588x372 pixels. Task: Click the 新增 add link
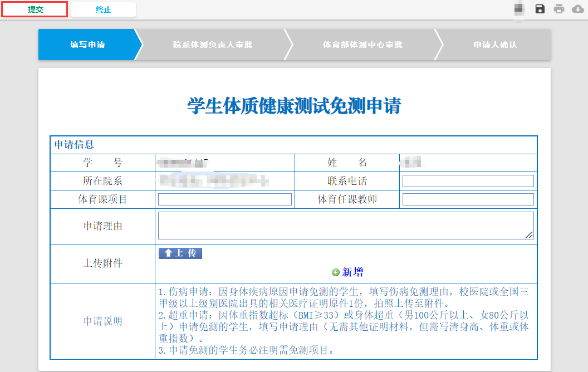click(x=352, y=272)
